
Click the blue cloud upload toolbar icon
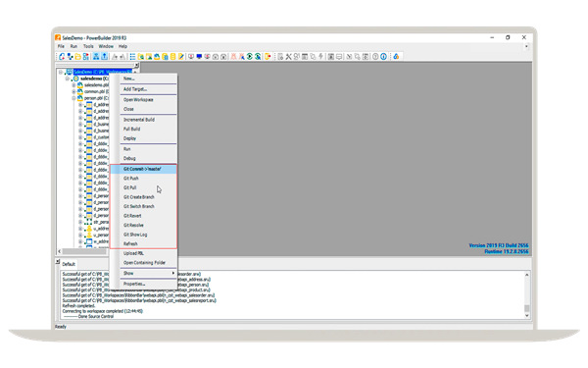click(x=396, y=56)
